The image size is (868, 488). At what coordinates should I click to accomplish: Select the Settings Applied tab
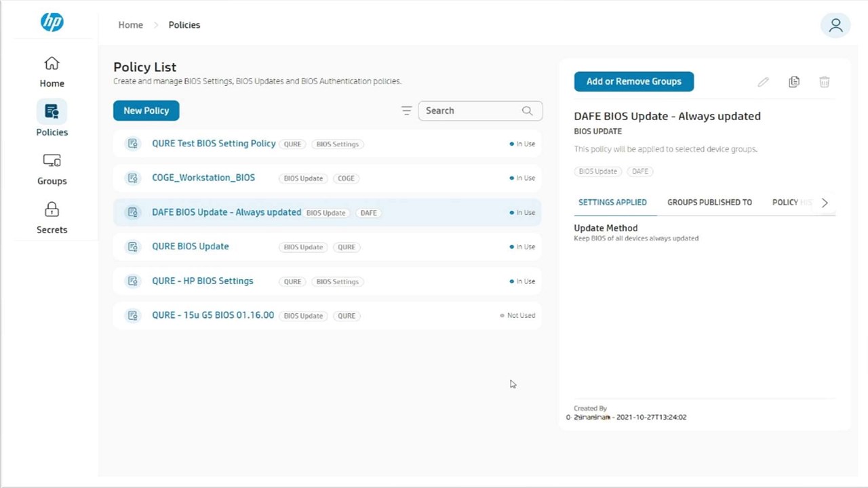[612, 202]
